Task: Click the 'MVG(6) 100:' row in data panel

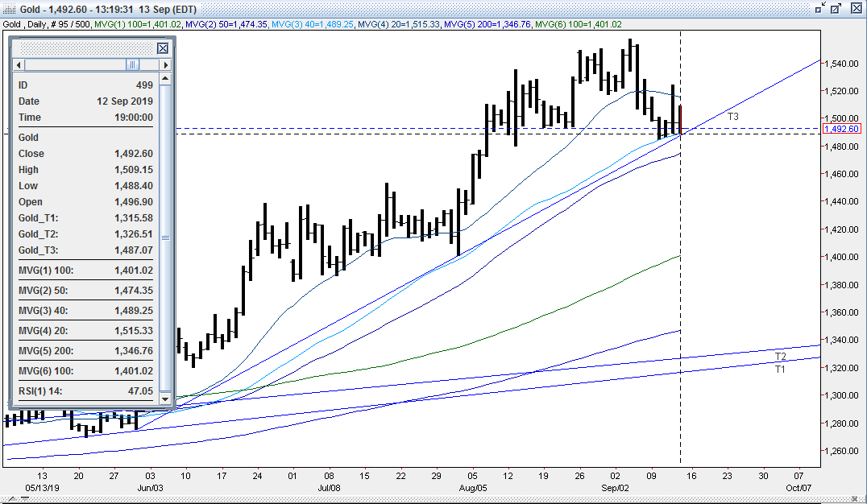Action: (85, 371)
